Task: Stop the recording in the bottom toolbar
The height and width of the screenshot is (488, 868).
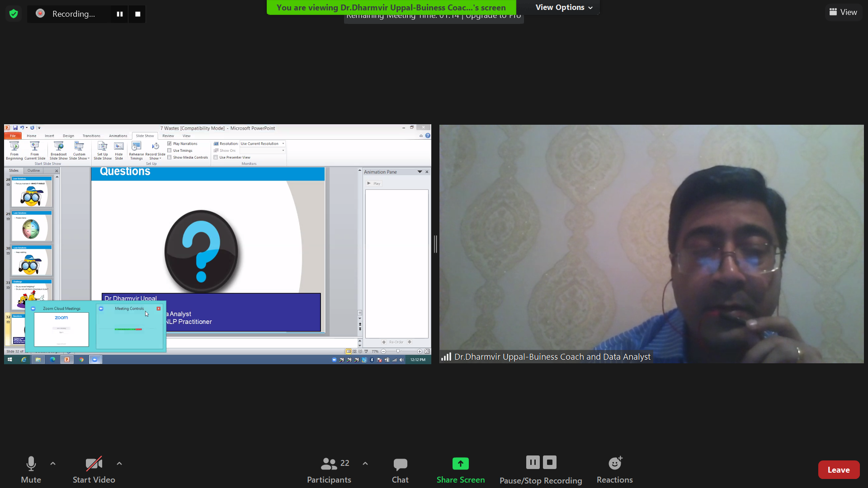Action: coord(550,462)
